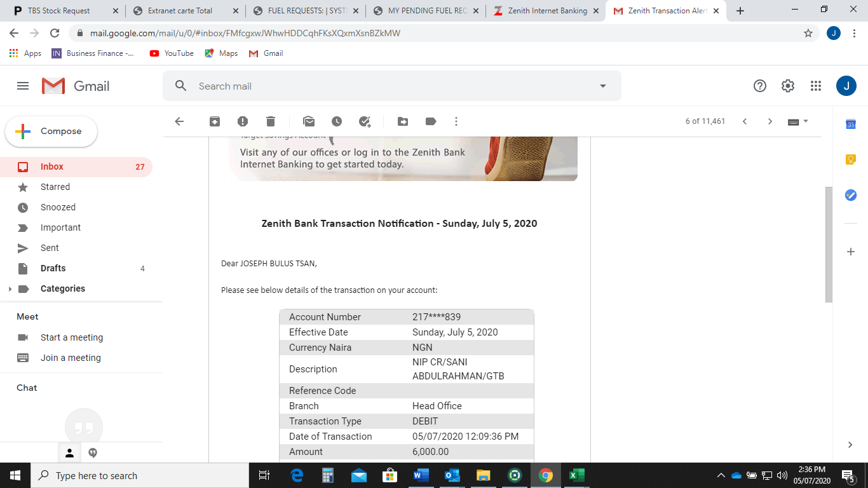Open Google Tasks side panel
The height and width of the screenshot is (488, 868).
[x=851, y=195]
